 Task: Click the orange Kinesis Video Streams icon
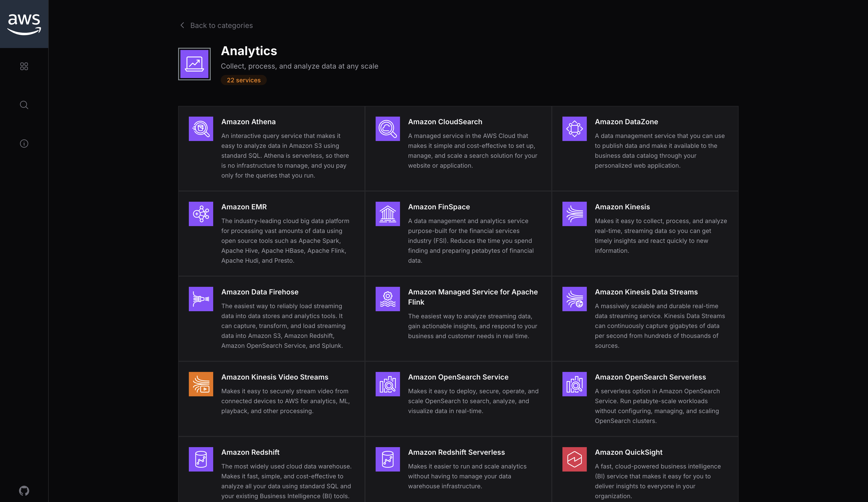coord(201,384)
